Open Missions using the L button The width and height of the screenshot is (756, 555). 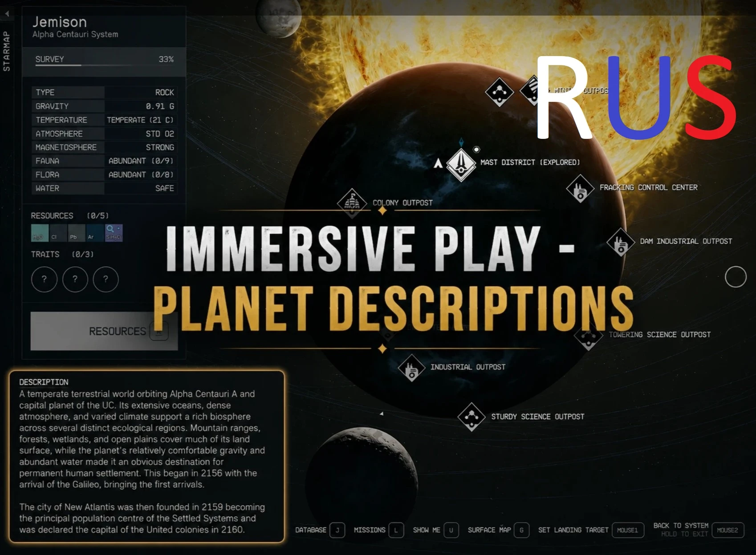396,530
